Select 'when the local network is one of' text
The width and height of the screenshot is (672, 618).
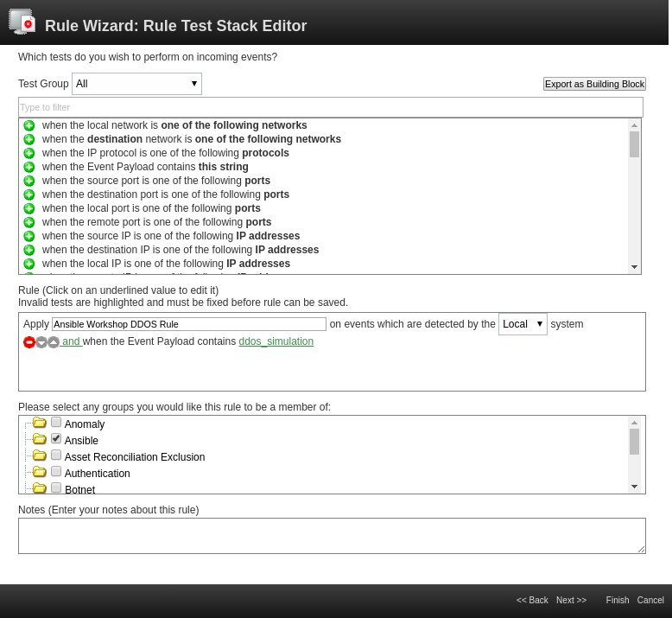174,125
